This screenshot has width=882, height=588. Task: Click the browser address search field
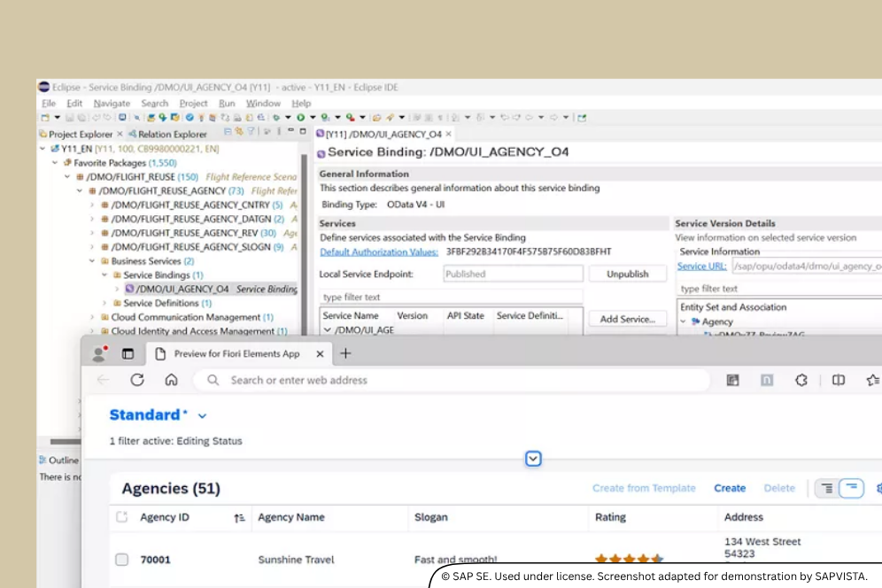tap(451, 381)
